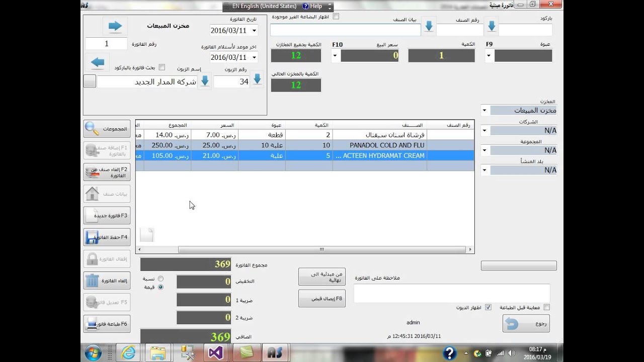Click the invoice number field
The width and height of the screenshot is (644, 362).
(107, 44)
